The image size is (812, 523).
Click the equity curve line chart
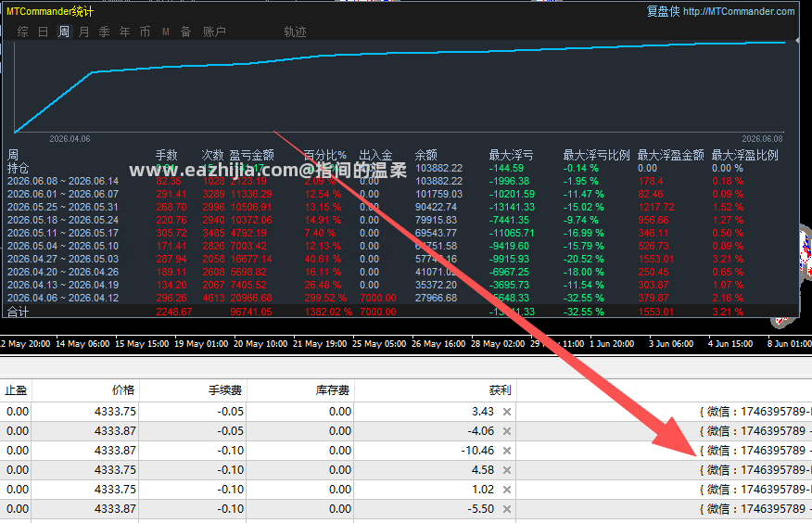tap(399, 87)
